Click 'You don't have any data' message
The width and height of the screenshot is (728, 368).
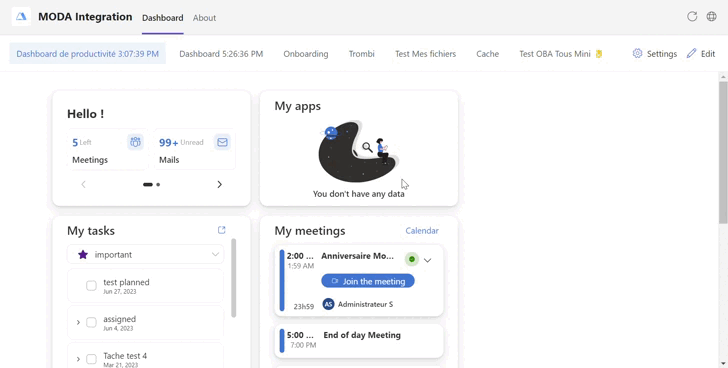pyautogui.click(x=358, y=194)
